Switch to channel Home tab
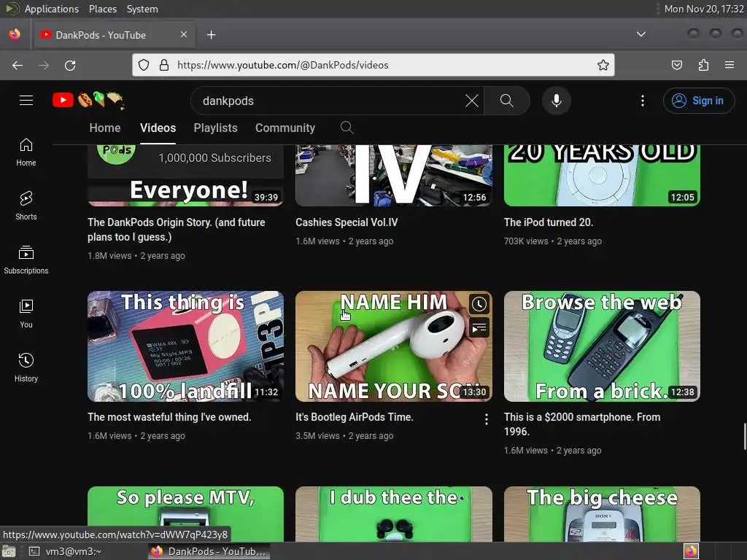This screenshot has height=560, width=747. point(105,128)
